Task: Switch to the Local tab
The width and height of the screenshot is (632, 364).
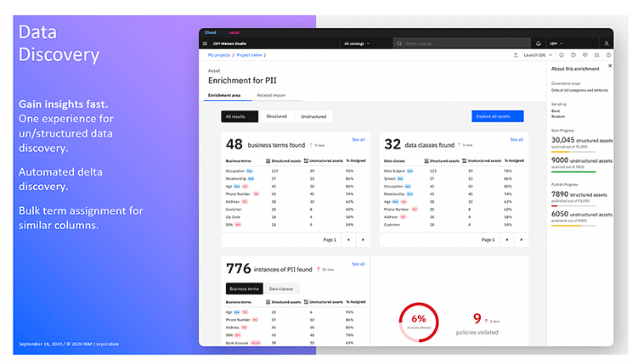Action: (x=234, y=32)
